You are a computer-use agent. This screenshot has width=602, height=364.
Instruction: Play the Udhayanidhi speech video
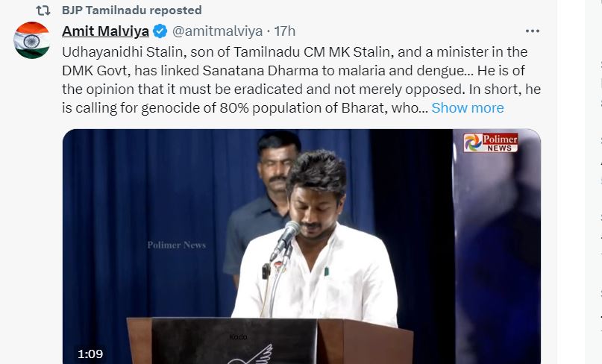click(x=301, y=246)
